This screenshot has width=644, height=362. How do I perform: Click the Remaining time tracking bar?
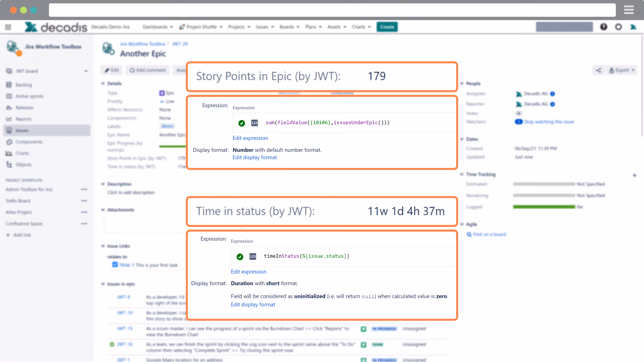point(544,195)
